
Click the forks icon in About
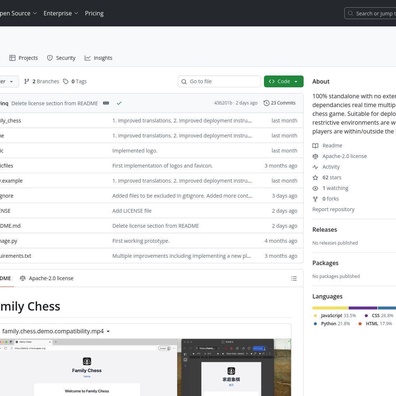[315, 199]
